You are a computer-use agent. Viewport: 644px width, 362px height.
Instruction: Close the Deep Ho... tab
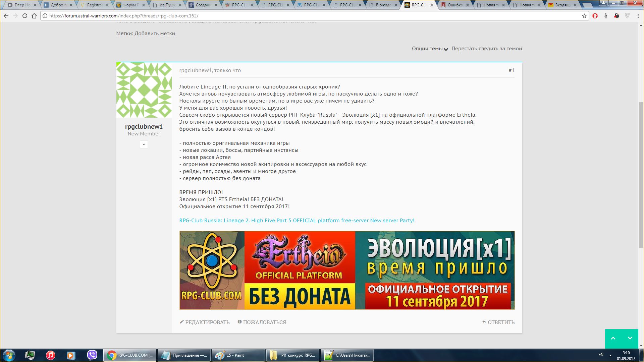(35, 5)
